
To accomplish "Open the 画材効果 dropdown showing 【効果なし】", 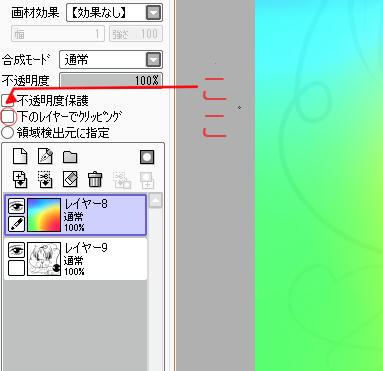I will [114, 13].
